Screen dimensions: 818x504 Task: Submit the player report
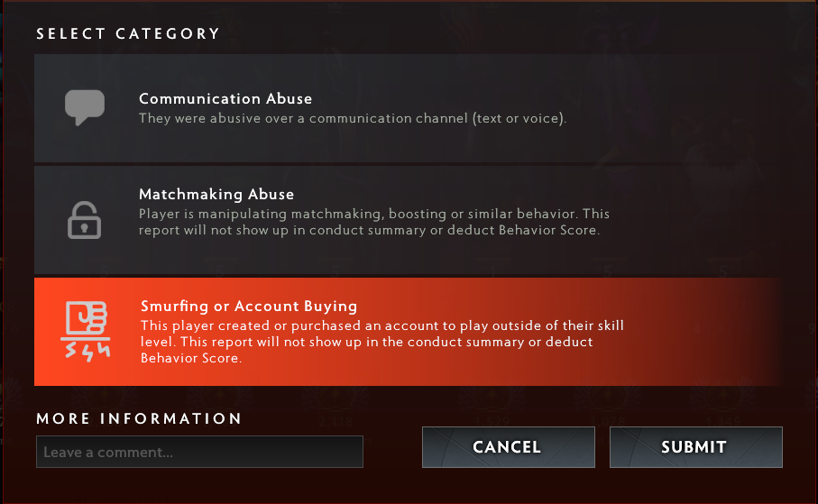click(x=696, y=447)
